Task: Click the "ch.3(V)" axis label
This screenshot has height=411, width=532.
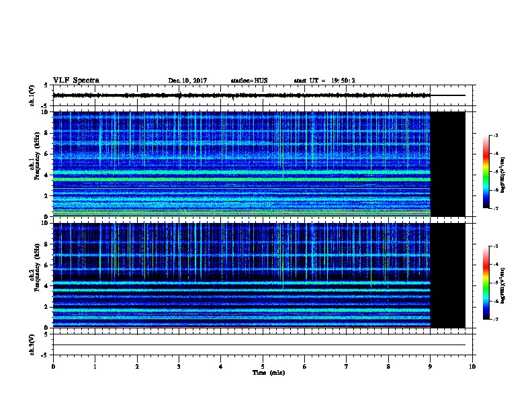Action: click(32, 345)
